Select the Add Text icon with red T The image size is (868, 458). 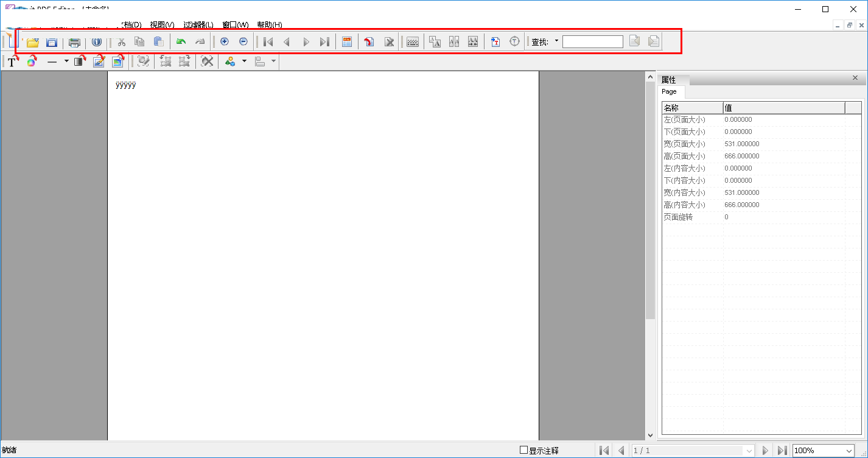pos(495,41)
